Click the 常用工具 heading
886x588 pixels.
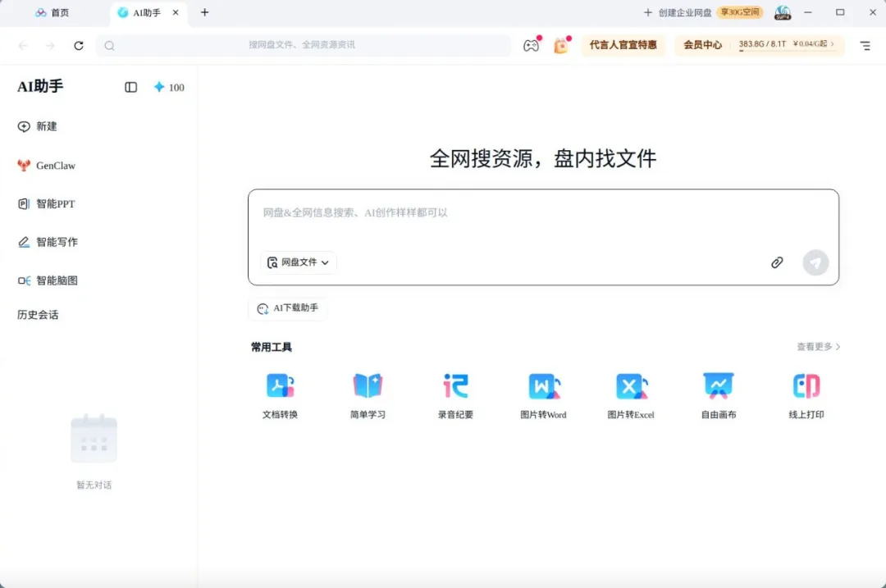pyautogui.click(x=272, y=347)
